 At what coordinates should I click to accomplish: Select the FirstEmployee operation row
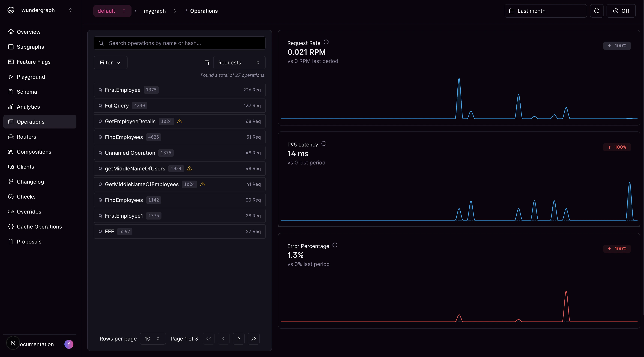179,90
